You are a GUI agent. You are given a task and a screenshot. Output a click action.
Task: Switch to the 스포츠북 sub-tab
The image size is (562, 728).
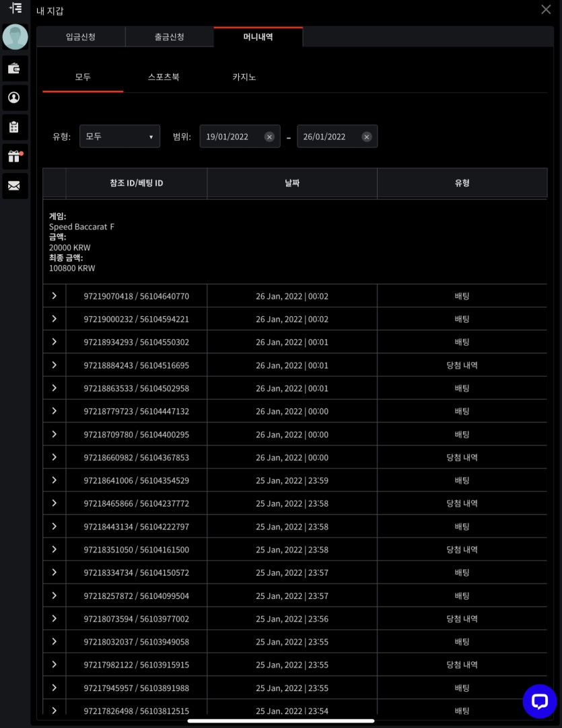tap(164, 77)
